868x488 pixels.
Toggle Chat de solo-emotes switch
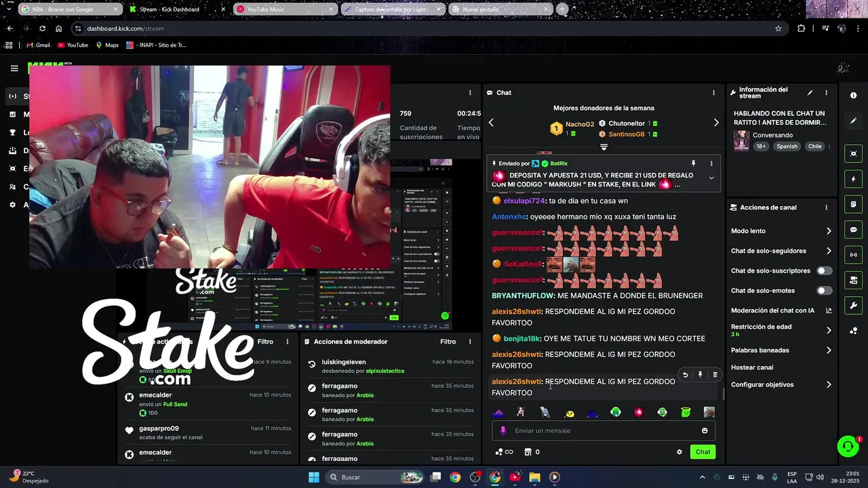tap(824, 291)
